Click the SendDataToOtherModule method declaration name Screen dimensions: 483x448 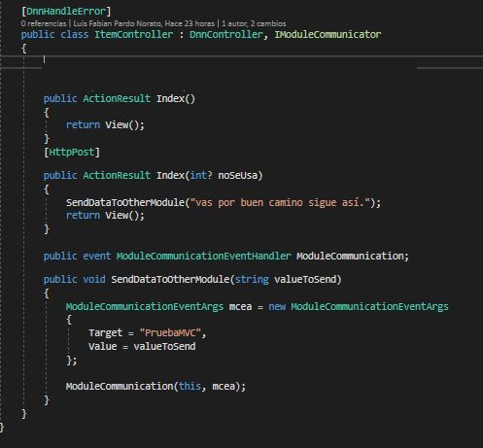[x=170, y=279]
